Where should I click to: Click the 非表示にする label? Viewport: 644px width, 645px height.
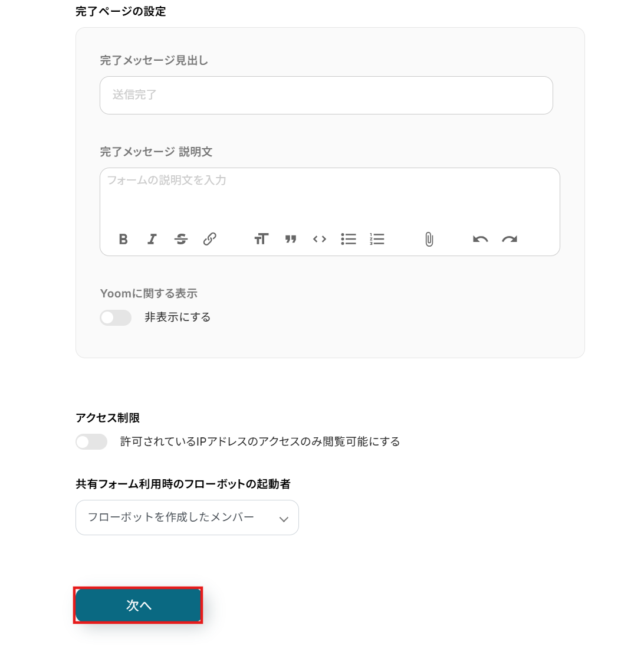178,317
